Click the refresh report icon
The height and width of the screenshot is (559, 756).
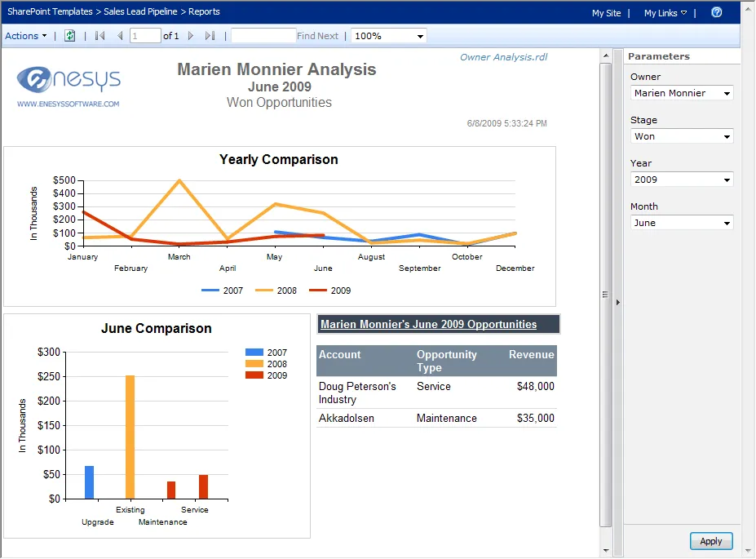point(70,36)
